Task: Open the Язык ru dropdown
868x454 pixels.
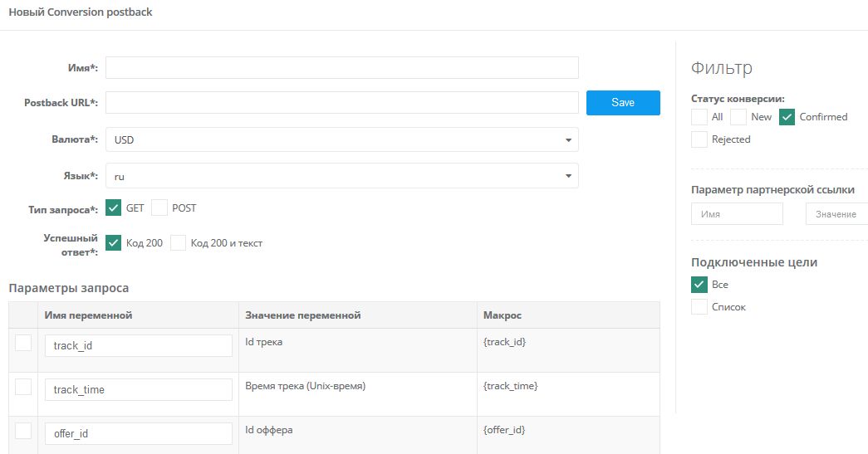Action: (x=341, y=176)
